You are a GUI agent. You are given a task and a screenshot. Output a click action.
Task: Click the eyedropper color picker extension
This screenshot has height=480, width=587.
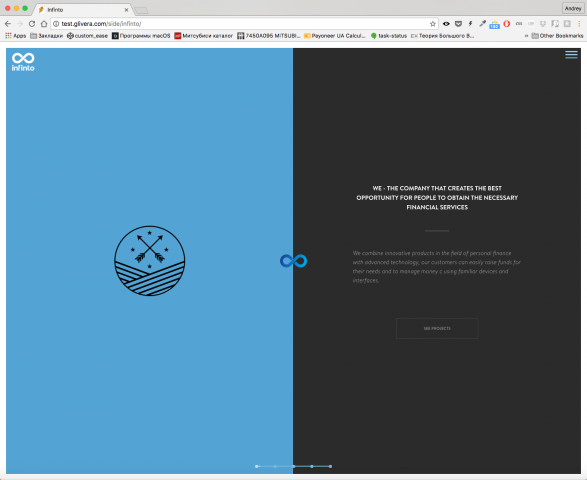482,24
